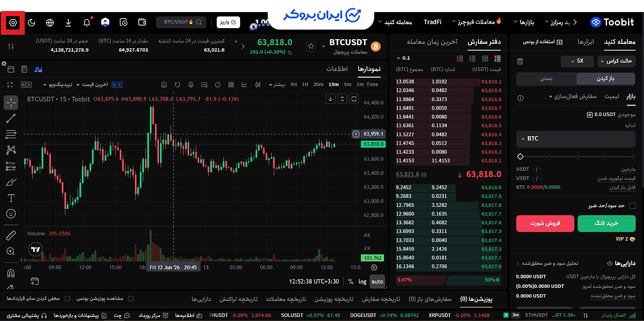Select the close position button

coord(546,79)
